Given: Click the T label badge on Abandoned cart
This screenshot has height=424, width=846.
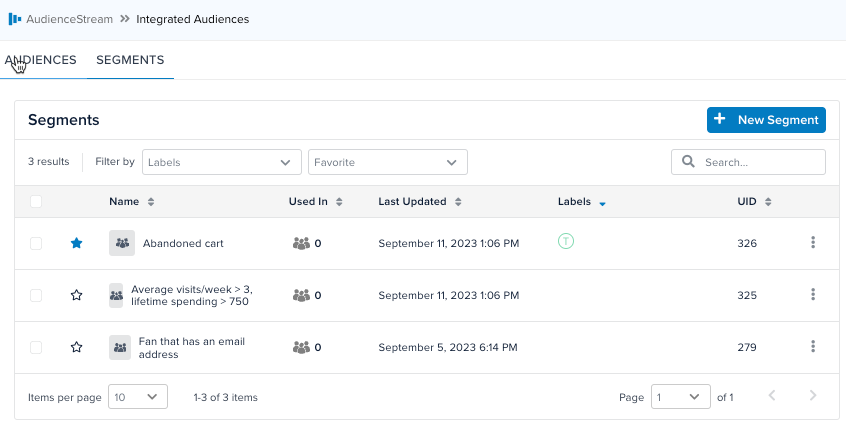Looking at the screenshot, I should 565,242.
